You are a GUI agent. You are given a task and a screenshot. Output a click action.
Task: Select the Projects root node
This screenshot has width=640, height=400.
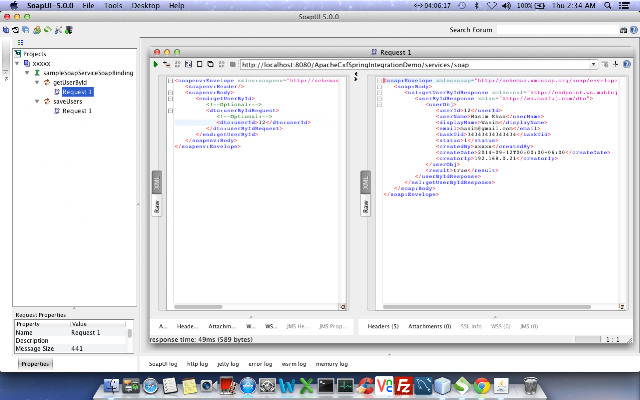coord(34,54)
